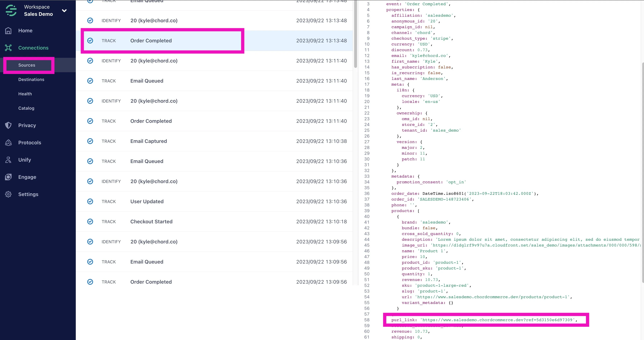Viewport: 644px width, 340px height.
Task: Open Sources under Connections
Action: coord(27,65)
